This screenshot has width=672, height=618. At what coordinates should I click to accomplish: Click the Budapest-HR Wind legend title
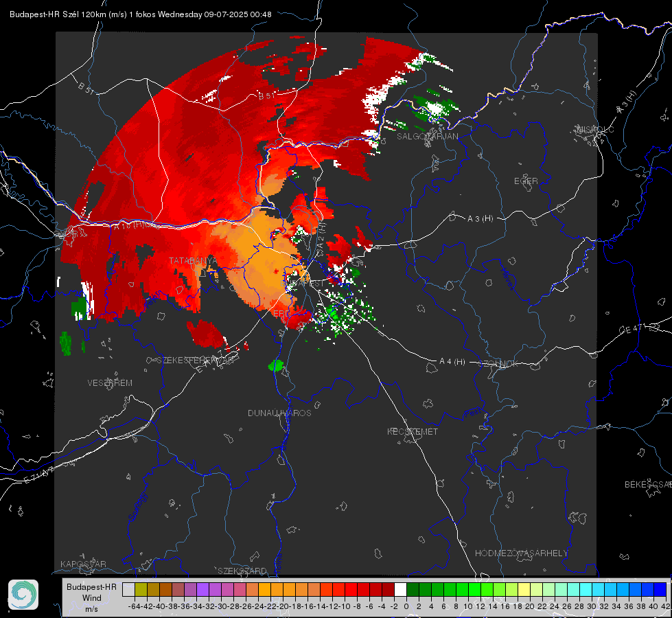coord(91,593)
